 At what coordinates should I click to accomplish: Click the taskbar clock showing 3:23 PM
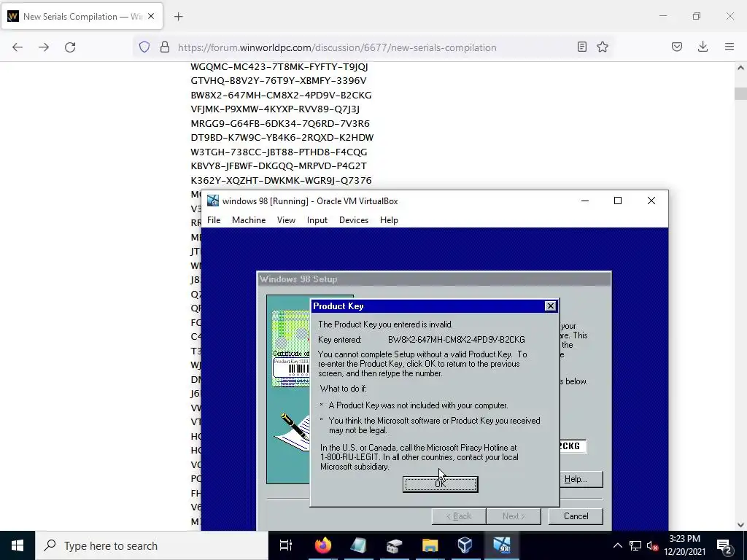(684, 545)
